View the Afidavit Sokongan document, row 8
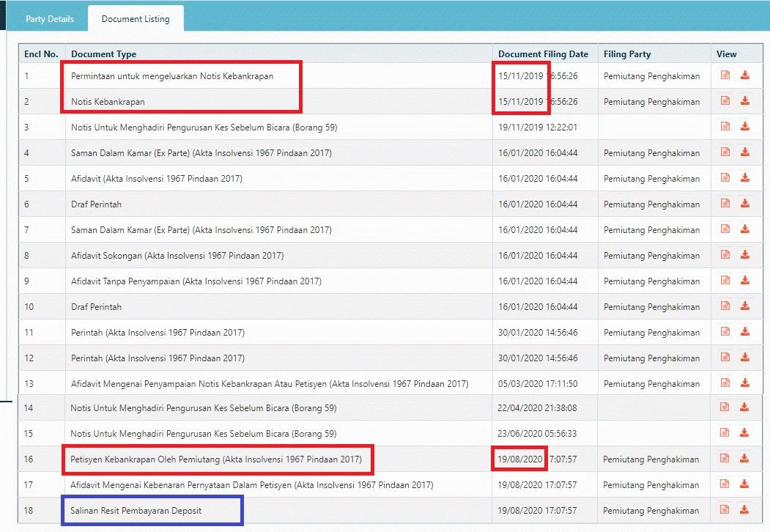 725,255
